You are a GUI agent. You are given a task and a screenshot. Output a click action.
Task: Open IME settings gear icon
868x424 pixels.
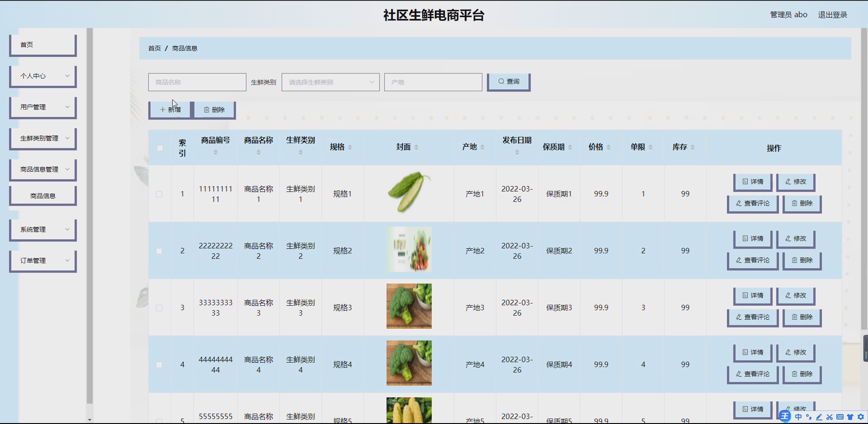(861, 417)
